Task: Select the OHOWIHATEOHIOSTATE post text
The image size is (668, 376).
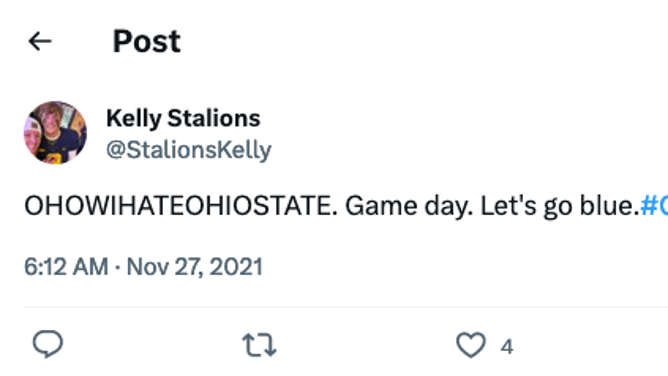Action: click(181, 206)
